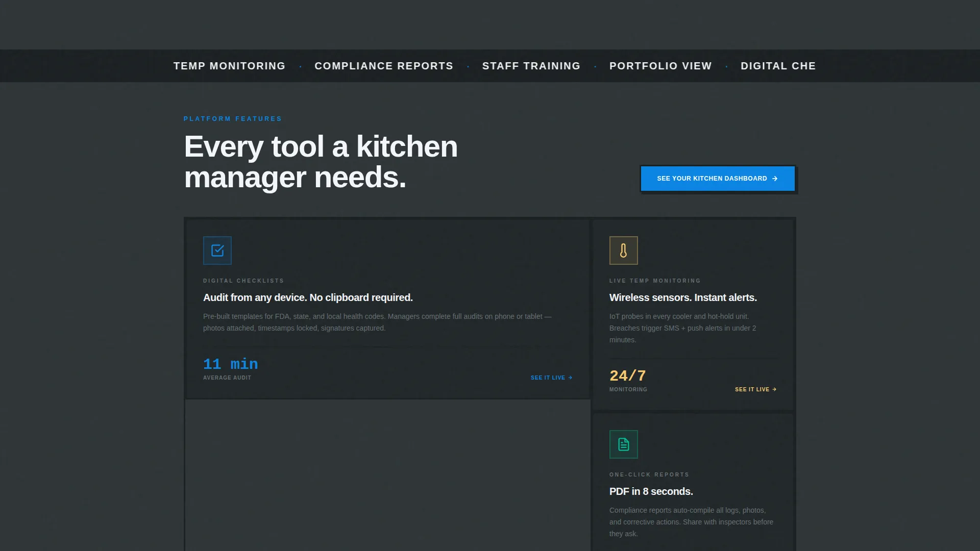Click the Monitoring caption under 24/7
Screen dimensions: 980x551
[x=628, y=390]
